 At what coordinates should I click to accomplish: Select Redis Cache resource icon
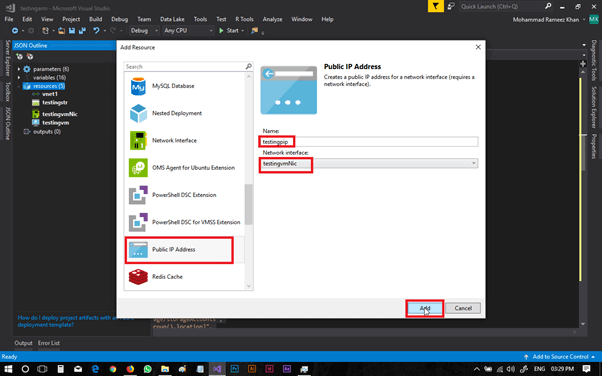[138, 277]
